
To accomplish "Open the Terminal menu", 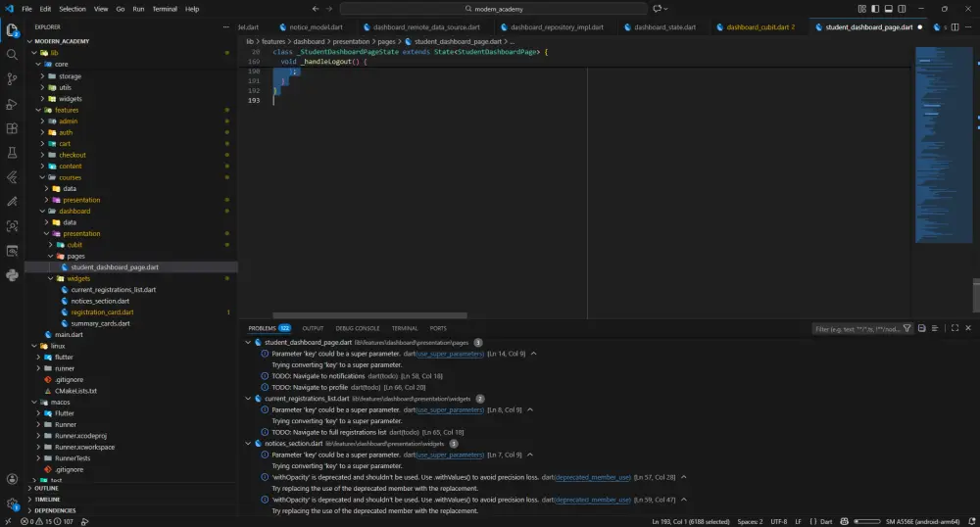I will 165,9.
